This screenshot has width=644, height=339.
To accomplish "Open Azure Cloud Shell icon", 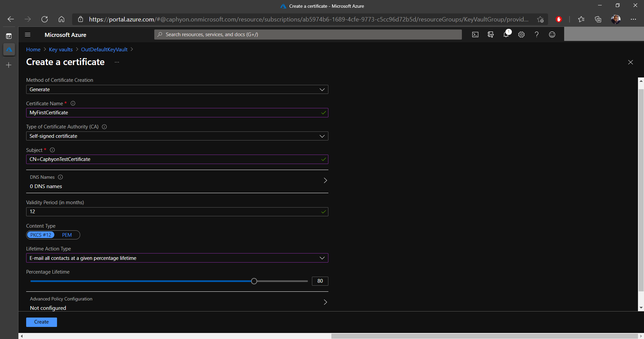I will coord(475,35).
